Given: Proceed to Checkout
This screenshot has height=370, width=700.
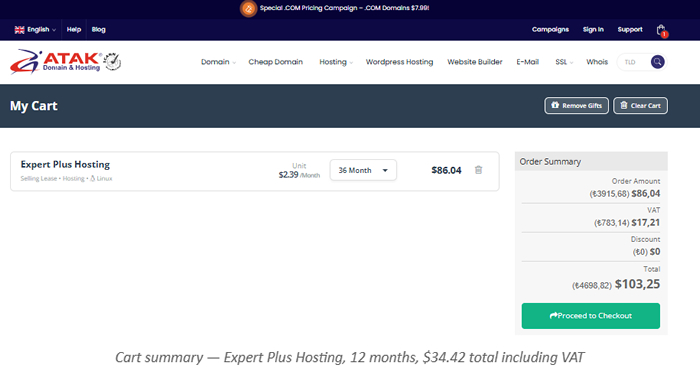Looking at the screenshot, I should (591, 316).
